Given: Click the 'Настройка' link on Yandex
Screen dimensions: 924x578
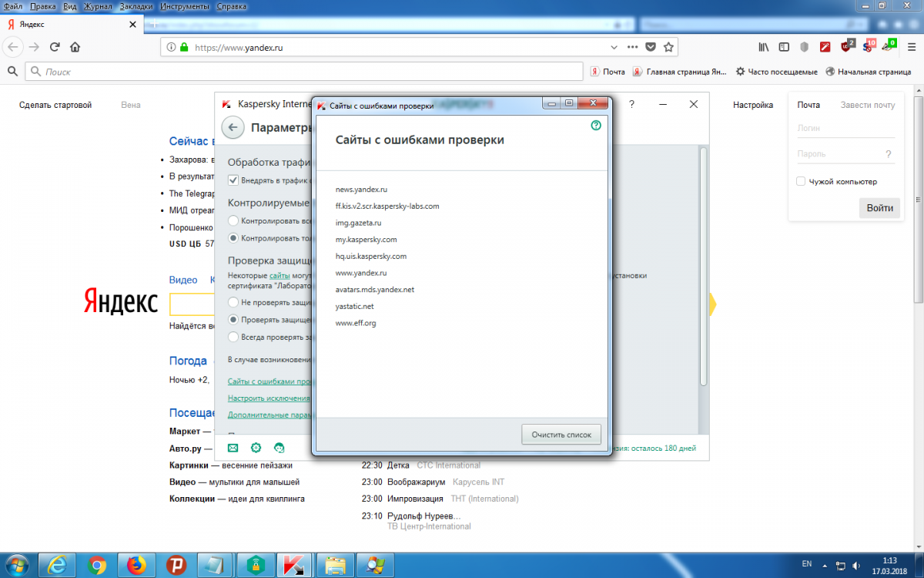Looking at the screenshot, I should tap(752, 105).
